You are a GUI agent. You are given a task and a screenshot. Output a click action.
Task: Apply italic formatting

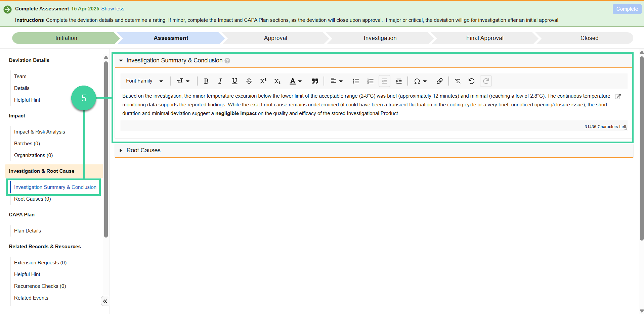click(220, 81)
